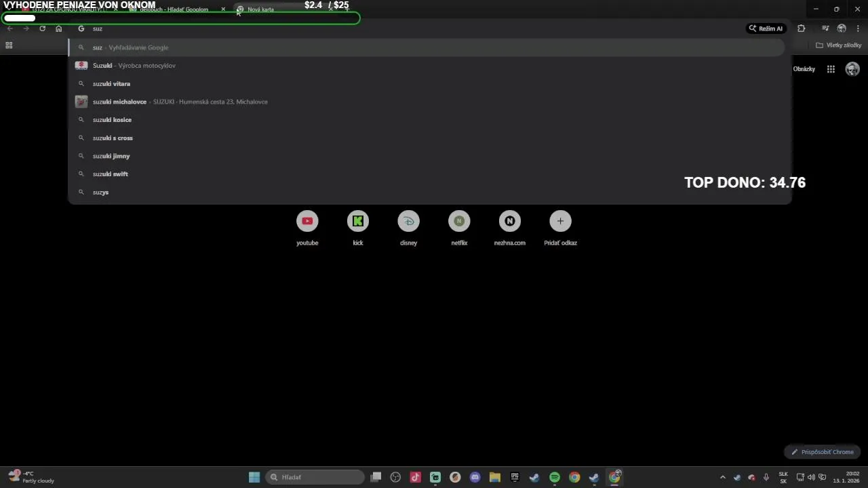This screenshot has width=868, height=488.
Task: Open the disney shortcut tile
Action: pyautogui.click(x=408, y=228)
